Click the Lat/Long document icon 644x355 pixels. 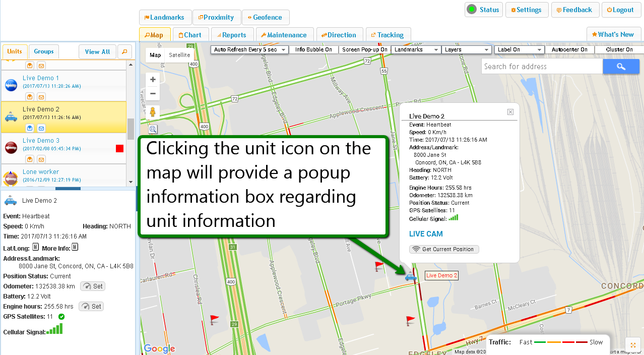pyautogui.click(x=35, y=247)
